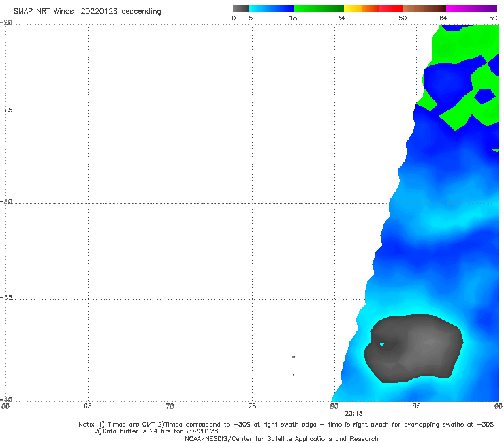Pick the red segment of the color bar
The width and height of the screenshot is (504, 443).
coord(391,8)
